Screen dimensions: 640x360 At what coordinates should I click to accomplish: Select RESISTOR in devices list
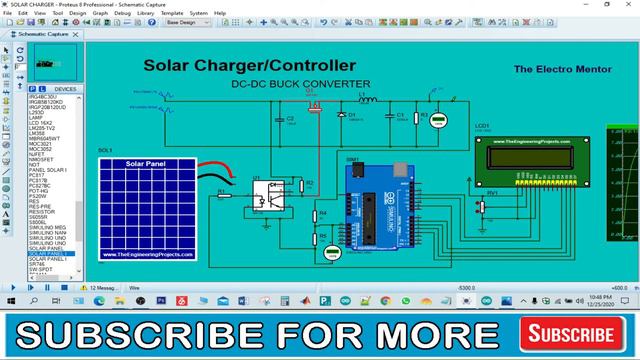click(42, 212)
